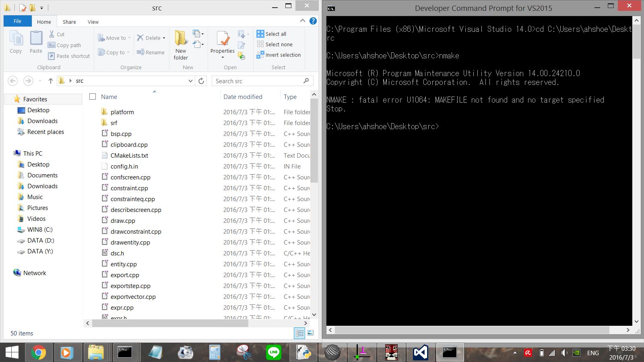Click Paste shortcut in ribbon
Image resolution: width=644 pixels, height=362 pixels.
click(x=69, y=56)
